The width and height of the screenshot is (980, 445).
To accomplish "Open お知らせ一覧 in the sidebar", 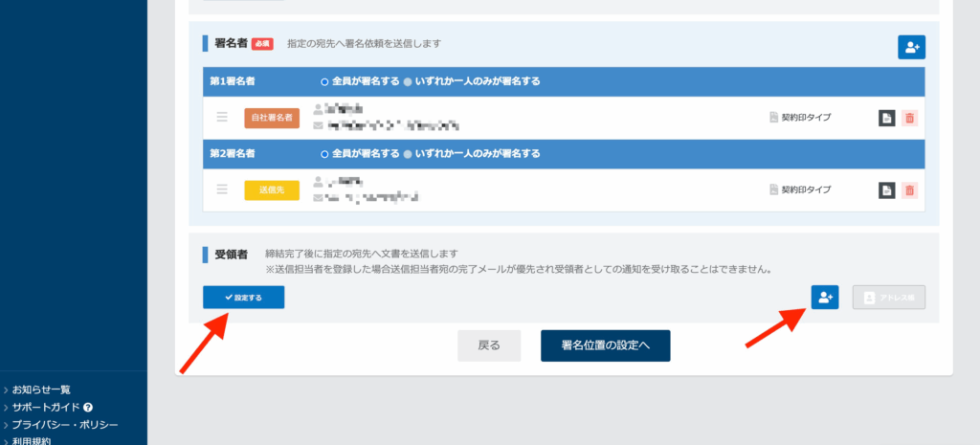I will point(41,390).
